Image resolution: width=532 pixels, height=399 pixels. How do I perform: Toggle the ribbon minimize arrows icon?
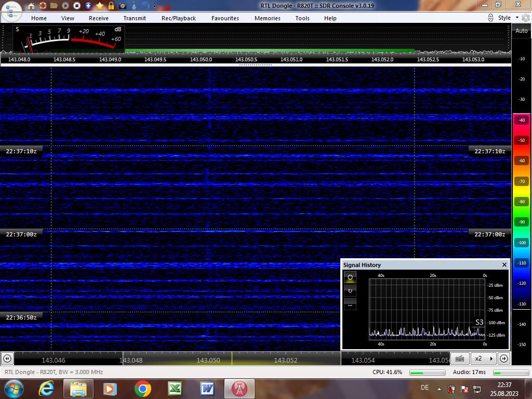490,18
